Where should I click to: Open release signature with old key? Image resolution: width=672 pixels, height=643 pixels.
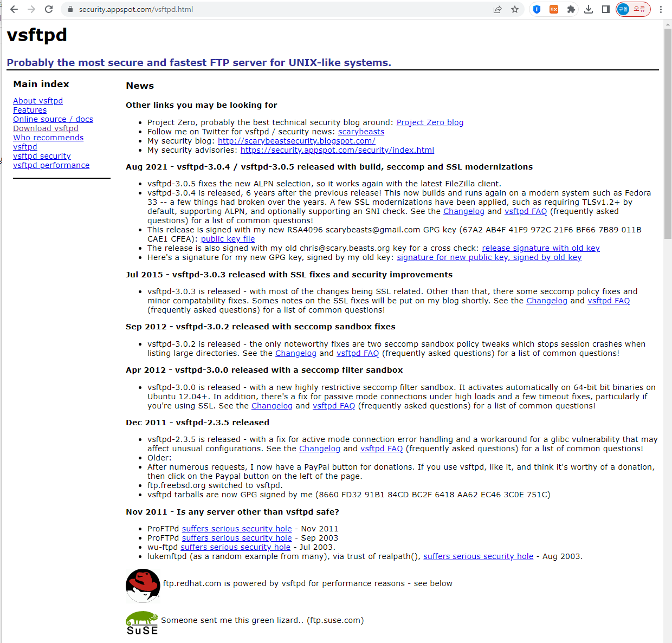pos(541,248)
